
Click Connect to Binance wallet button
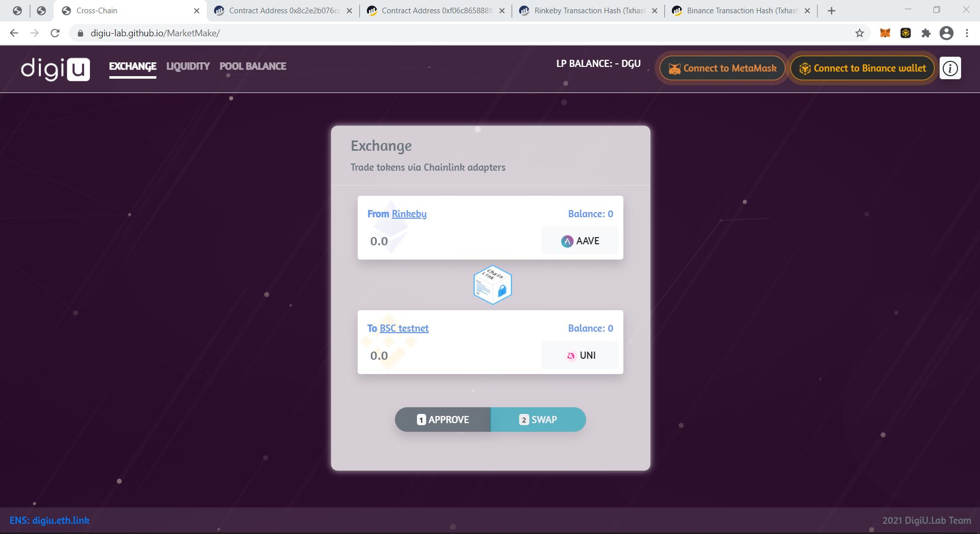tap(862, 68)
